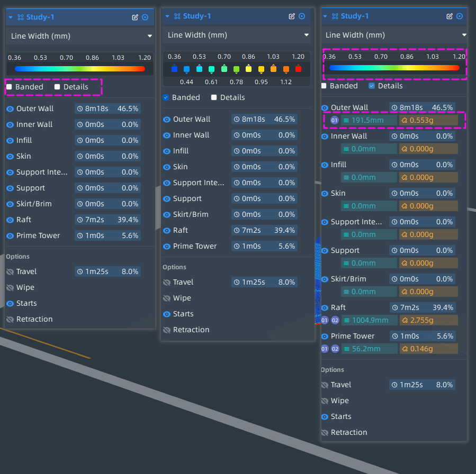Click dark blue band swatch in middle legend
This screenshot has width=476, height=474.
coord(174,69)
